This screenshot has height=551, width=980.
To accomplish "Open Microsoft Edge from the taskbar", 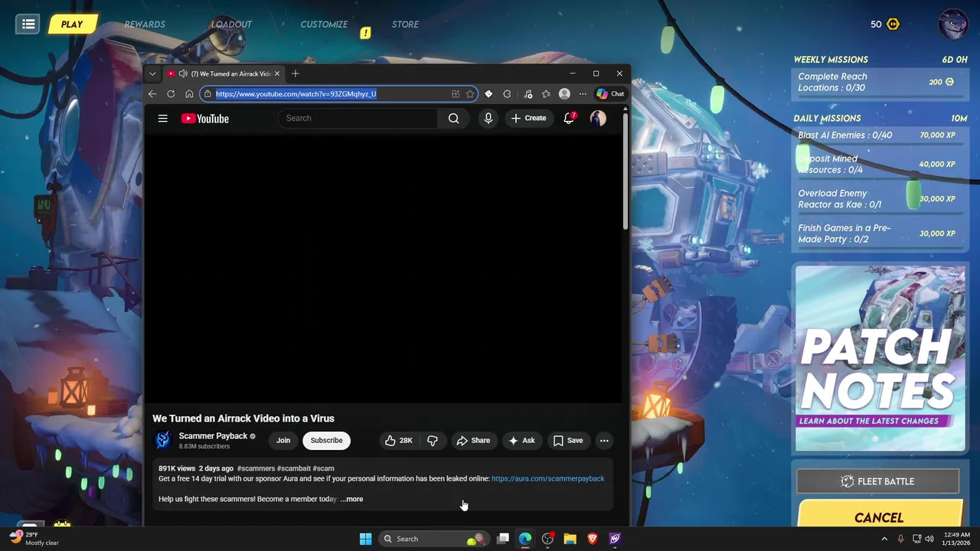I will [525, 539].
